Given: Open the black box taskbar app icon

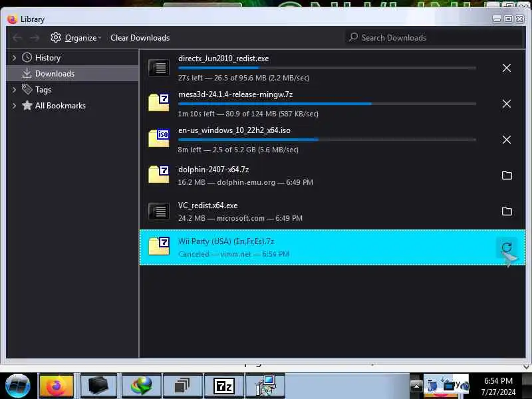Looking at the screenshot, I should (98, 386).
